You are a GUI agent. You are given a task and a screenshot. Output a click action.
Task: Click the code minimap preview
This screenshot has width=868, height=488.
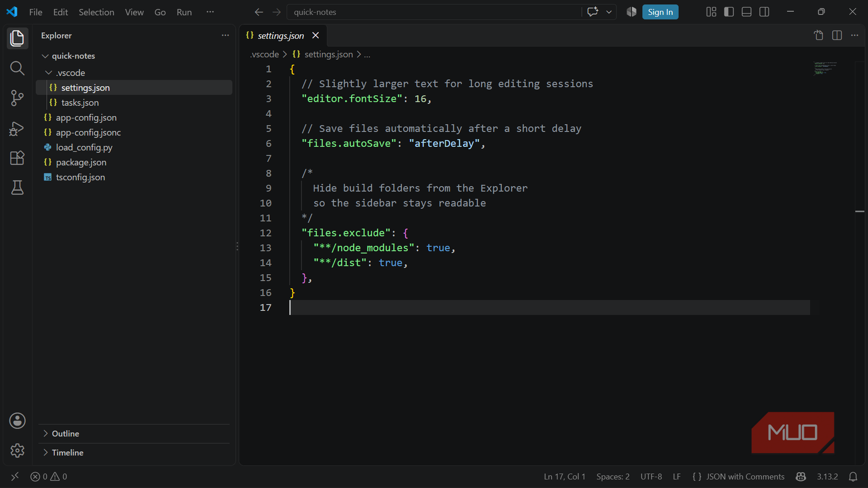[825, 68]
